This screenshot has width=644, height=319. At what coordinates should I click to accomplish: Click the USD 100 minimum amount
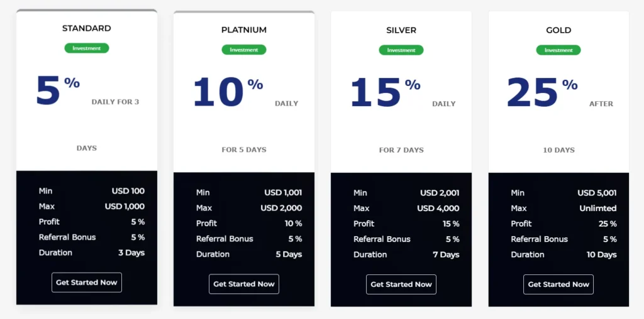pyautogui.click(x=128, y=191)
